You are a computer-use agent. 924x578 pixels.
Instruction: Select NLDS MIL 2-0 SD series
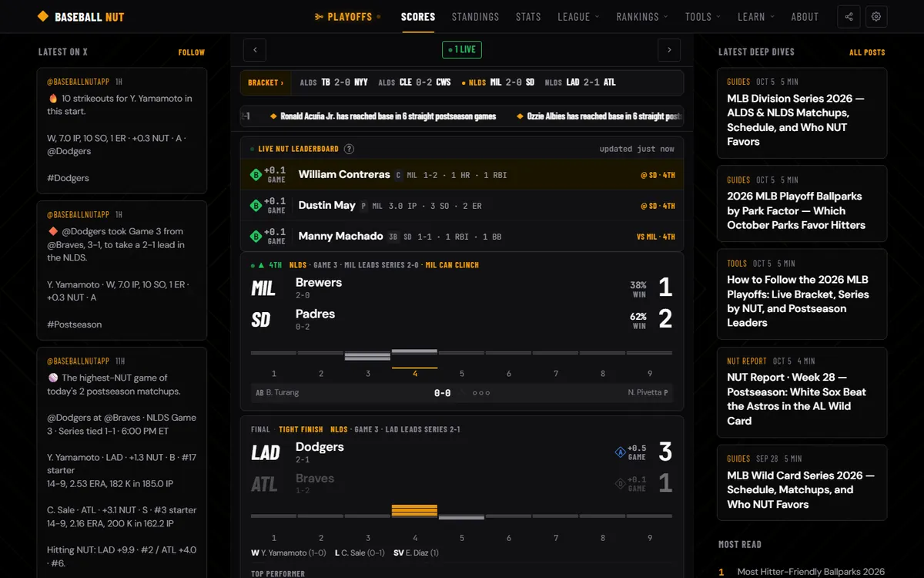(x=497, y=82)
